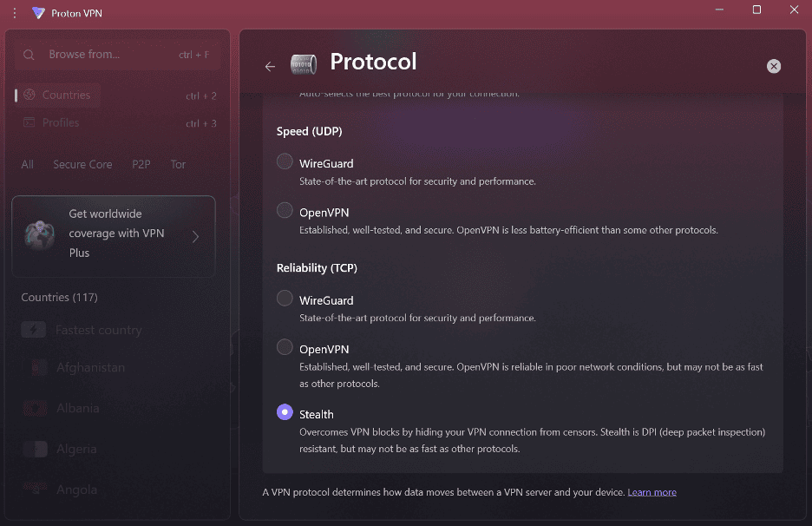Click the server graphic beside Protocol title
This screenshot has width=812, height=526.
[x=303, y=64]
